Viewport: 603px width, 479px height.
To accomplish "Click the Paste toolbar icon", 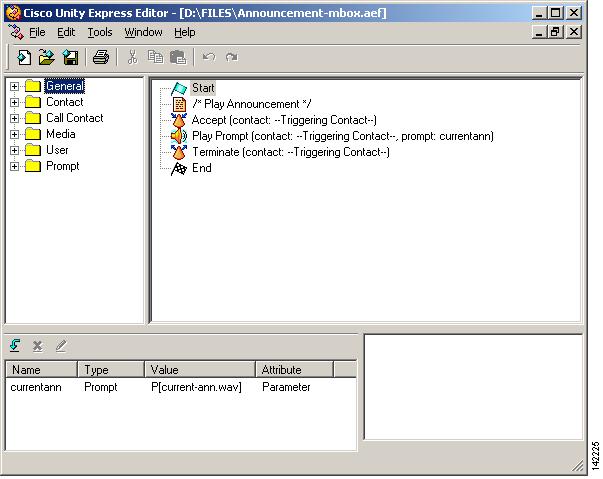I will pos(178,58).
